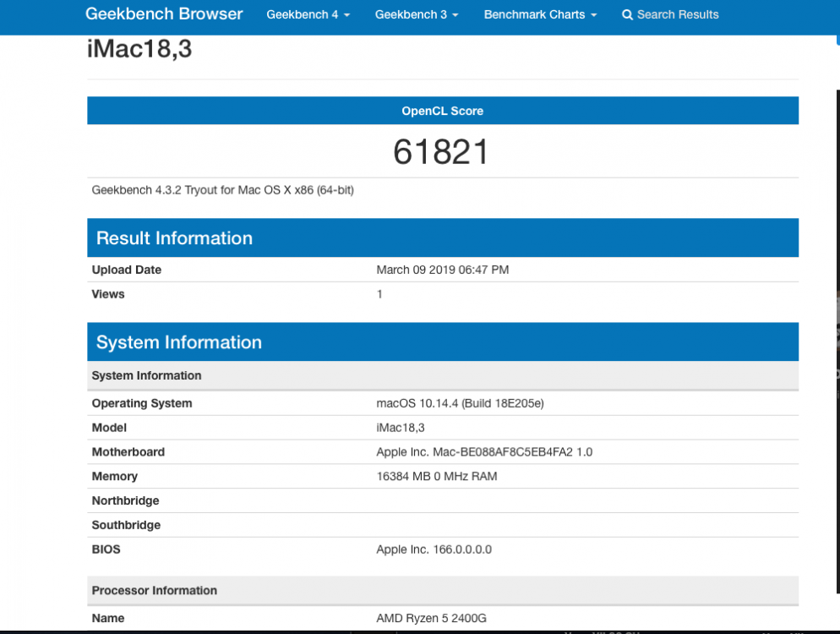
Task: Click the Processor Information subheader row
Action: 443,591
